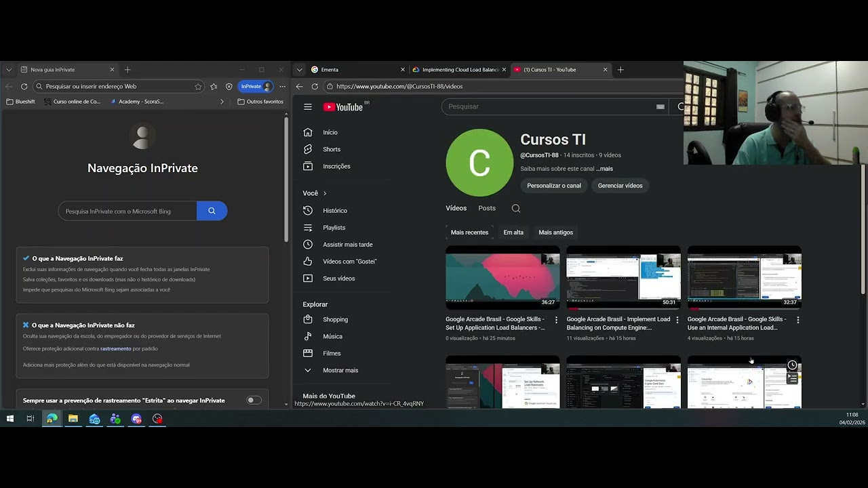868x488 pixels.
Task: Open Assistir mais tarde list
Action: (x=347, y=245)
